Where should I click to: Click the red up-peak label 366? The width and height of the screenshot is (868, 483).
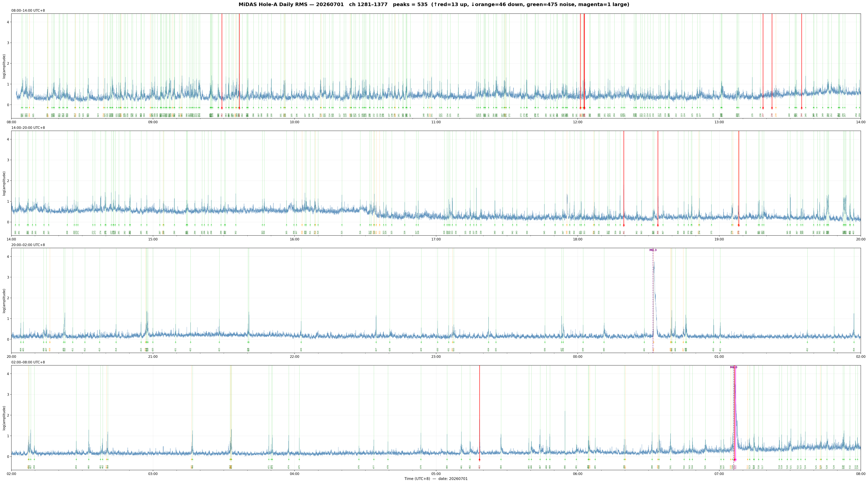coord(658,232)
